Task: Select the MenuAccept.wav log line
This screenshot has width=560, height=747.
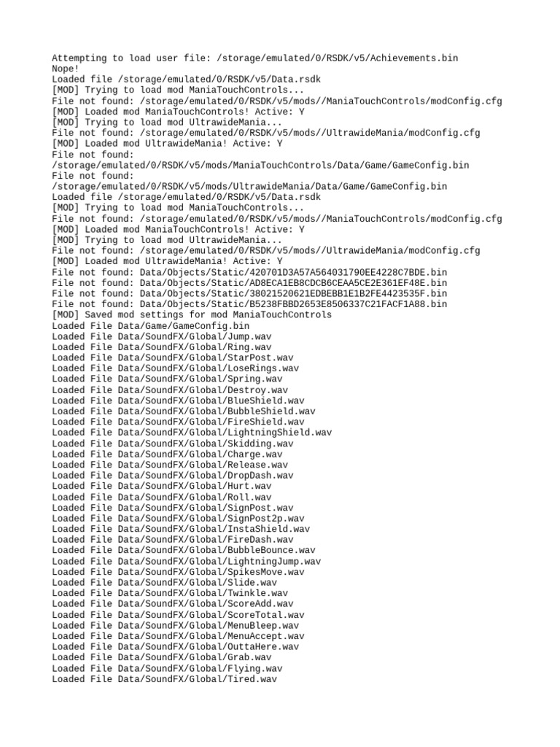Action: tap(178, 636)
